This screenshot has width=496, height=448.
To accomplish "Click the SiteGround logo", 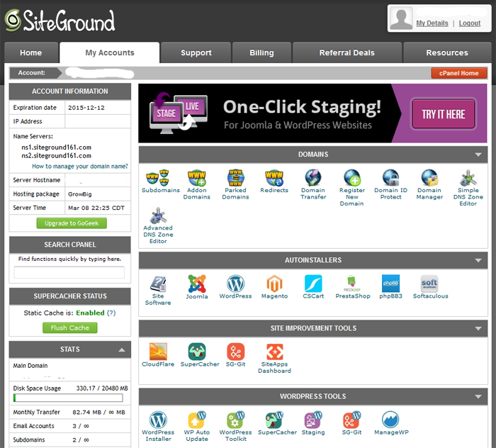I will click(60, 21).
